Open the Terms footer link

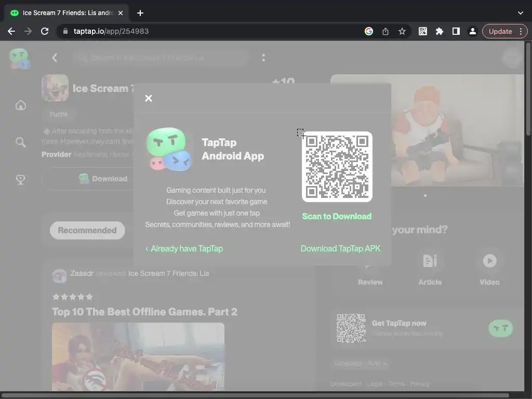pyautogui.click(x=396, y=384)
